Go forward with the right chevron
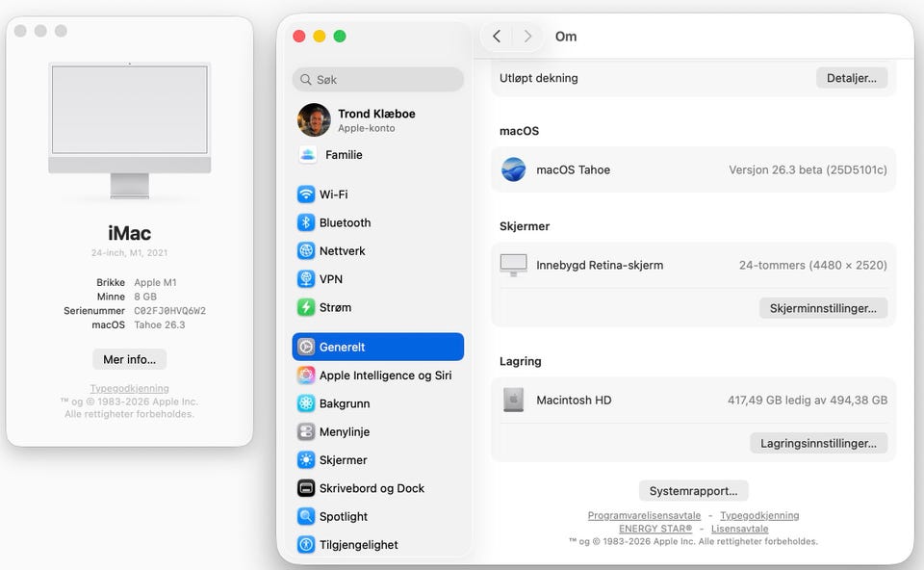This screenshot has height=570, width=924. [x=527, y=37]
